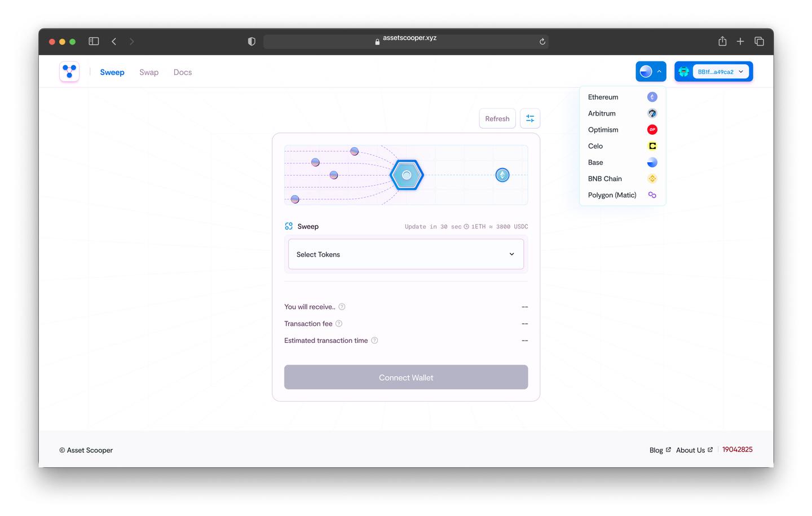Viewport: 812px width, 516px height.
Task: Open the About Us link
Action: (x=694, y=450)
